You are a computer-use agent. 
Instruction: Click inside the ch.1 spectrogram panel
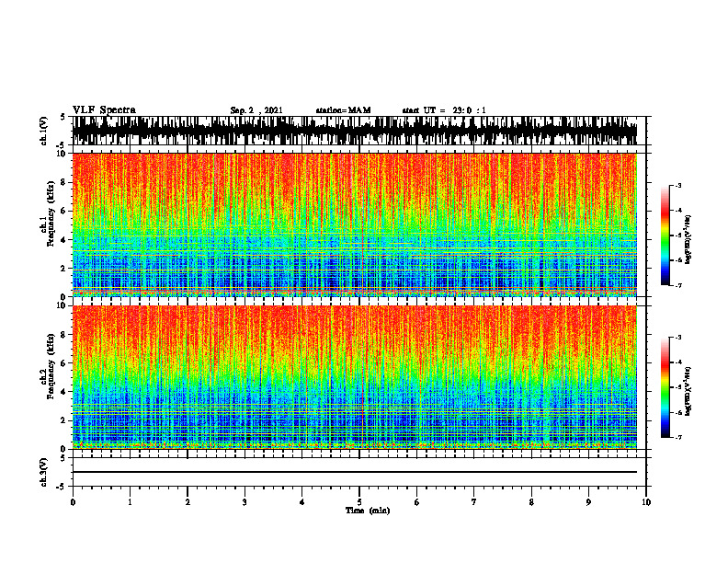[x=355, y=224]
